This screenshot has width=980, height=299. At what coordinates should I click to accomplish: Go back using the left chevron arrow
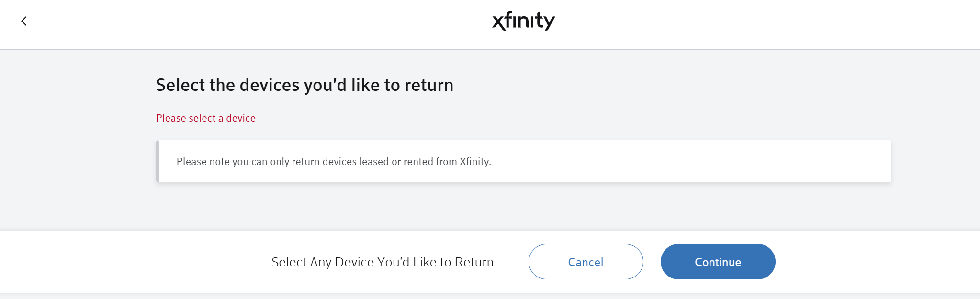tap(24, 21)
